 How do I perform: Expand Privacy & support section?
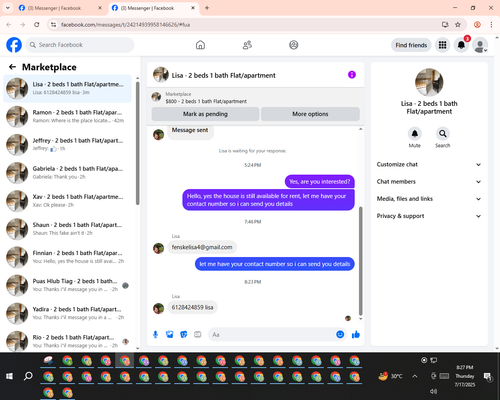pos(429,216)
